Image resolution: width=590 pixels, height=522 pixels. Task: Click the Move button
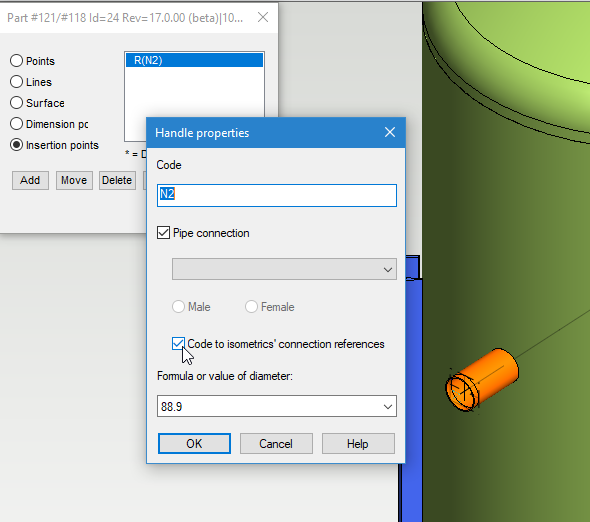(x=74, y=180)
